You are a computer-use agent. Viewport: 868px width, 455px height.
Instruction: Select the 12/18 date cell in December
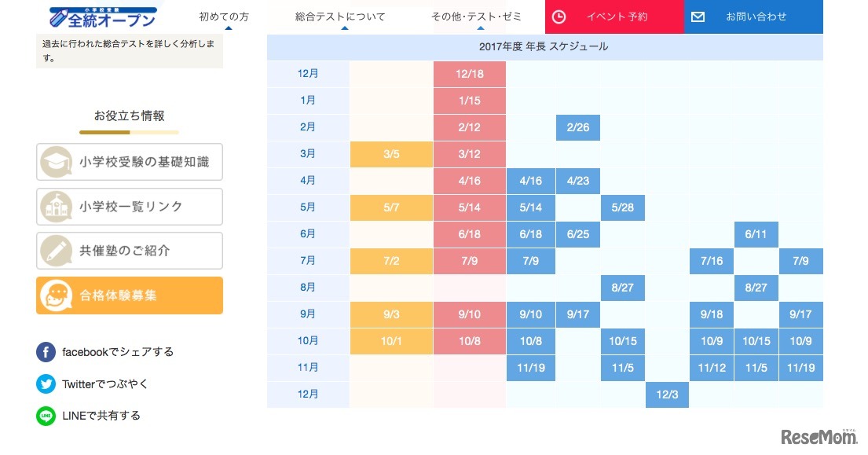pos(469,74)
